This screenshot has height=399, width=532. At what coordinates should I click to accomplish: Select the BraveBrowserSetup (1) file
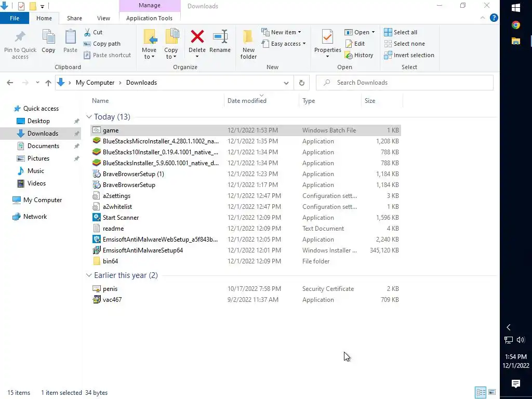coord(246,174)
